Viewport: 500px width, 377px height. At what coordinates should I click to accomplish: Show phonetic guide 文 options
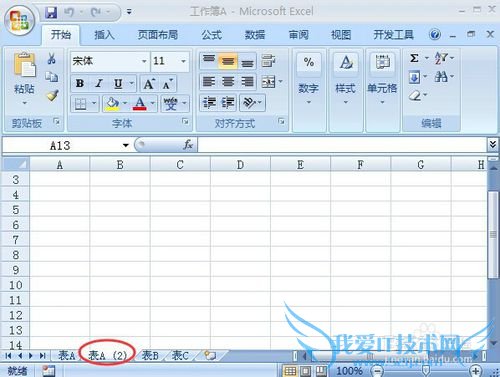click(x=170, y=104)
